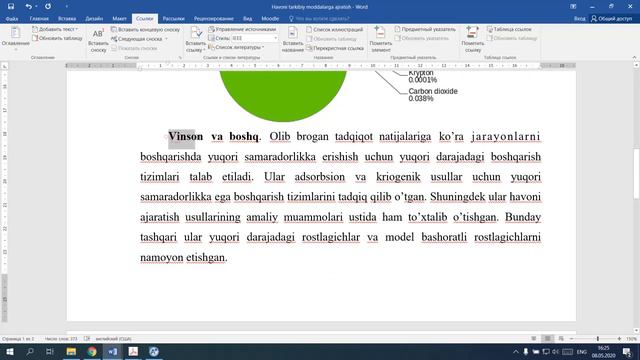Click the Вход sign-in link

[580, 18]
